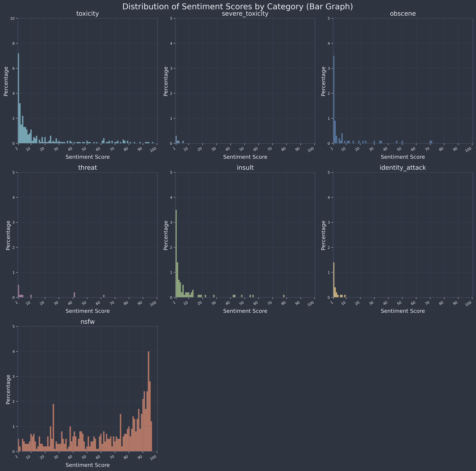Click the insult chart bar near score 78
The width and height of the screenshot is (476, 471).
[284, 296]
